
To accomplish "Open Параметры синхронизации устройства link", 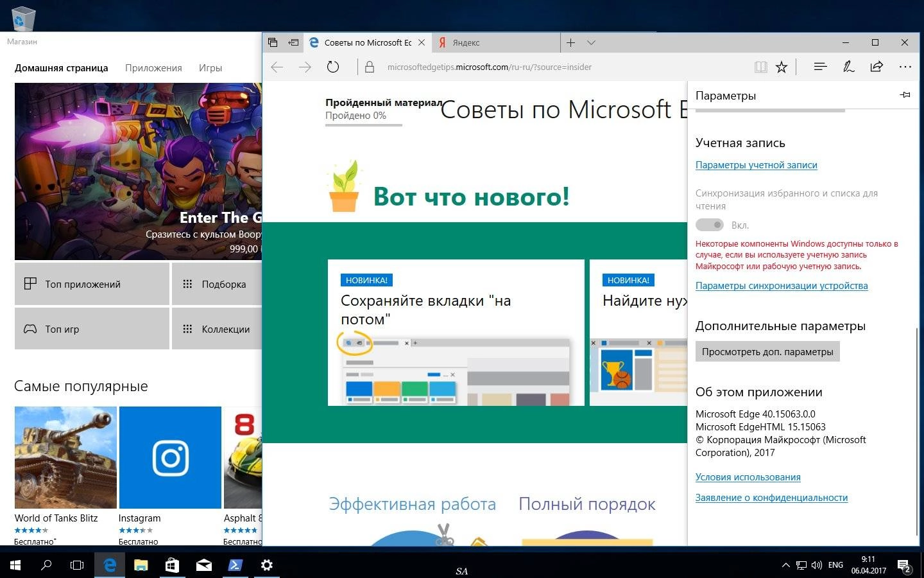I will coord(782,286).
